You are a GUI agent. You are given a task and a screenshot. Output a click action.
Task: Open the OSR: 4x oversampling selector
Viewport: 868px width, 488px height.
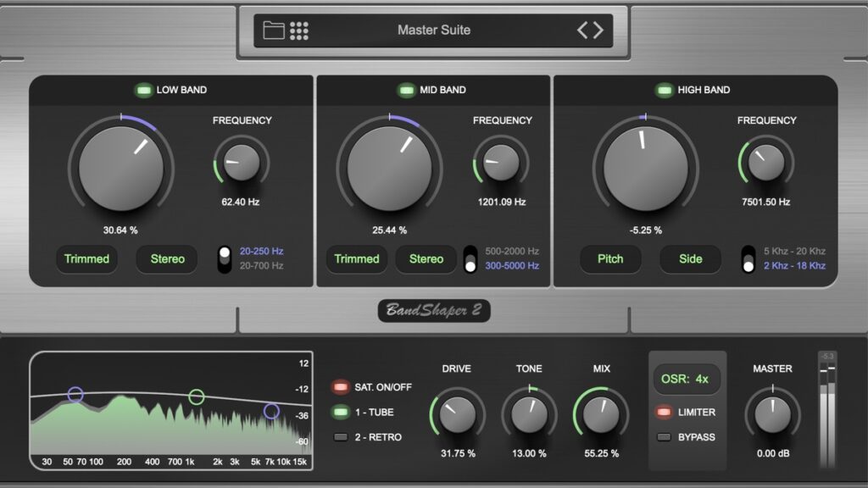click(687, 379)
